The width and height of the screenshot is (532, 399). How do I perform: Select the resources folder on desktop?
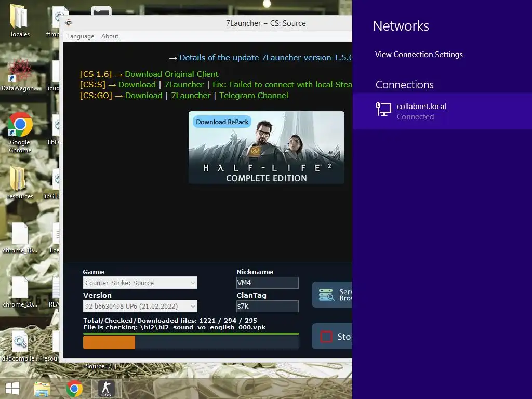click(x=20, y=182)
